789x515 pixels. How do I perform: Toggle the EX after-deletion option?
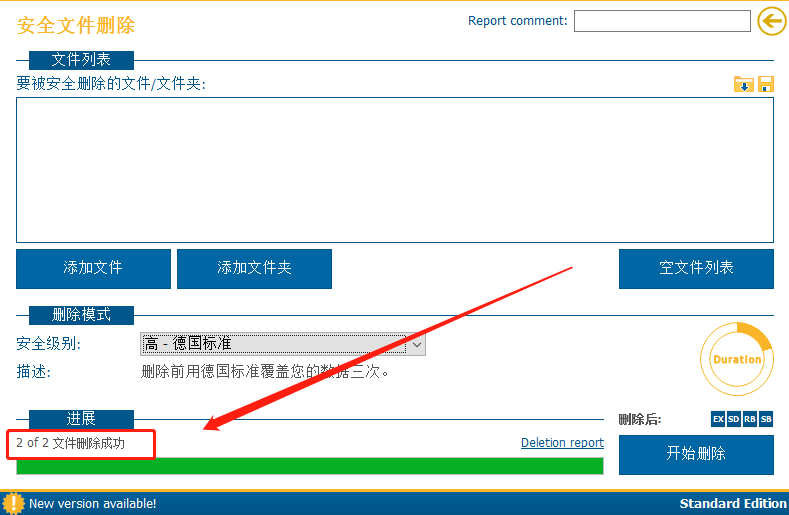point(718,419)
